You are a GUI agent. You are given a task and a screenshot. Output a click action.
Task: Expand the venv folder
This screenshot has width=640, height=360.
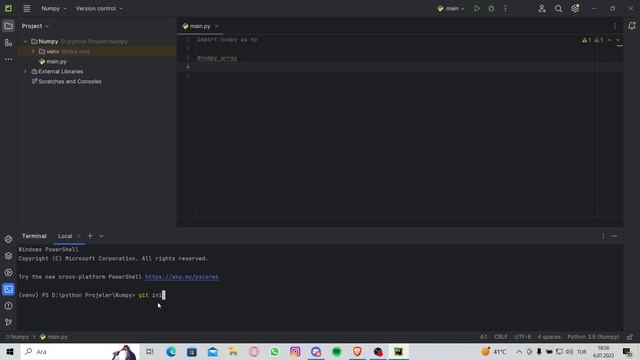(33, 51)
